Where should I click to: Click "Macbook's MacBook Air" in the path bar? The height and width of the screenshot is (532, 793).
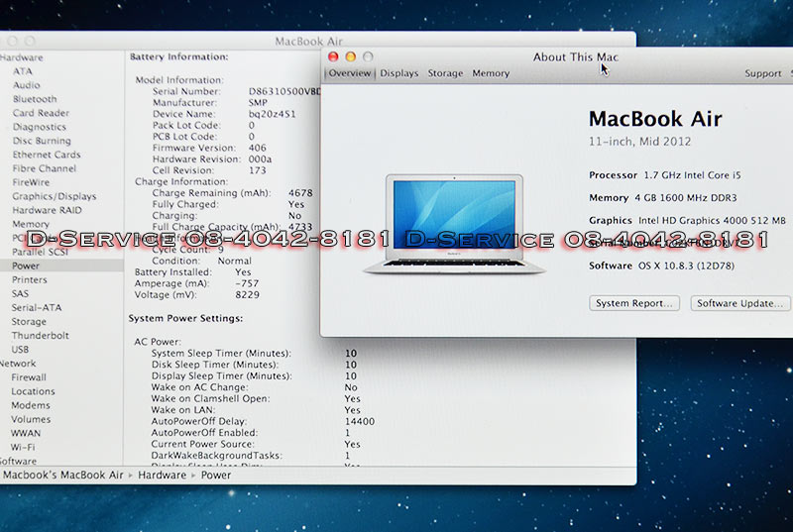63,475
